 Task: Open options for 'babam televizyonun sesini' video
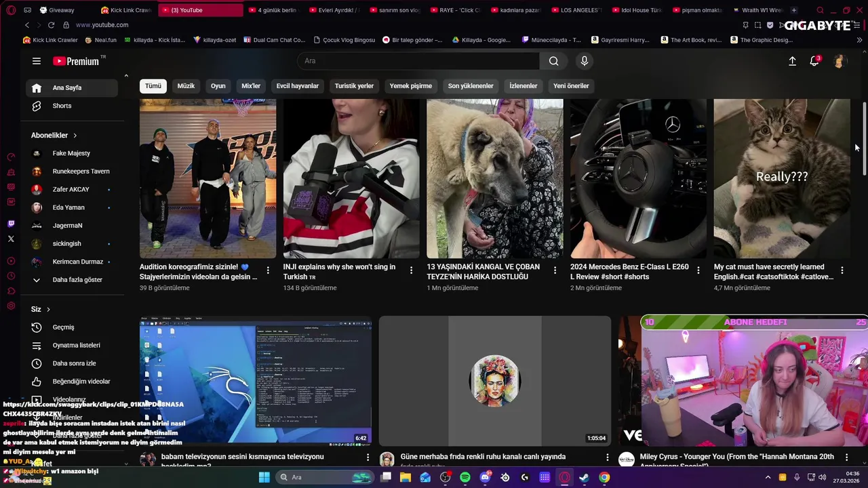[368, 457]
